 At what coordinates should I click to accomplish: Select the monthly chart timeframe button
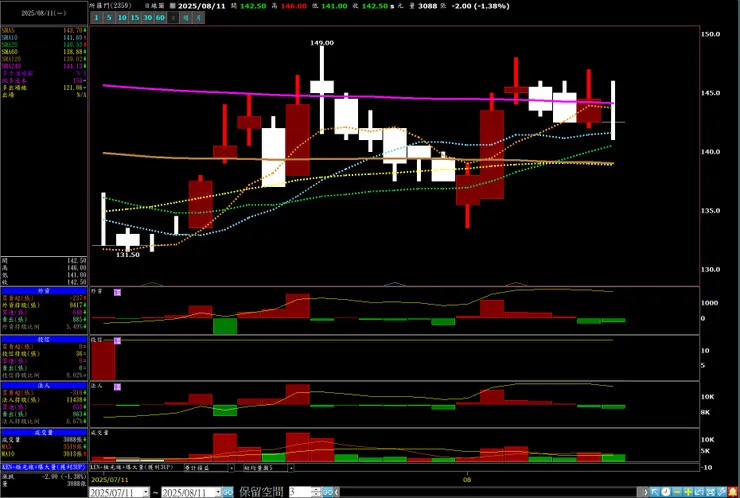199,17
